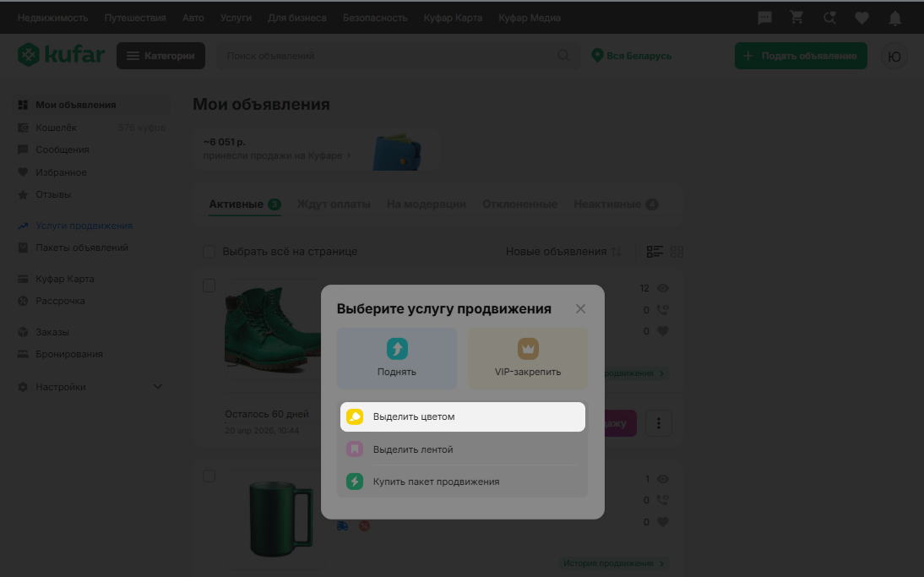Open saved searches icon in header
This screenshot has width=924, height=577.
(x=829, y=19)
